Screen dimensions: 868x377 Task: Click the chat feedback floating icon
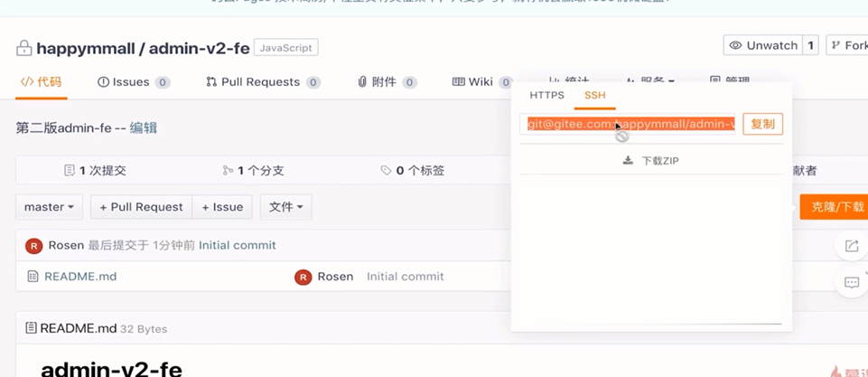tap(852, 282)
